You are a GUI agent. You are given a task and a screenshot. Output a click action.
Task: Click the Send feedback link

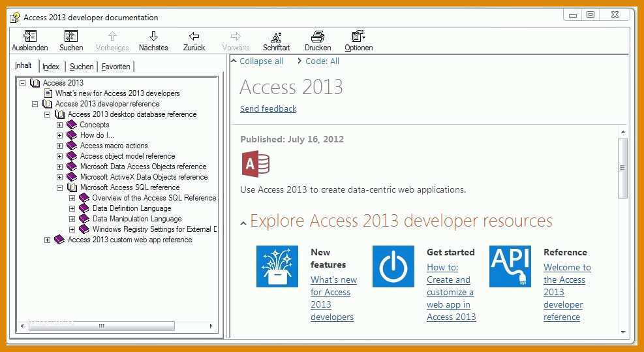(268, 108)
